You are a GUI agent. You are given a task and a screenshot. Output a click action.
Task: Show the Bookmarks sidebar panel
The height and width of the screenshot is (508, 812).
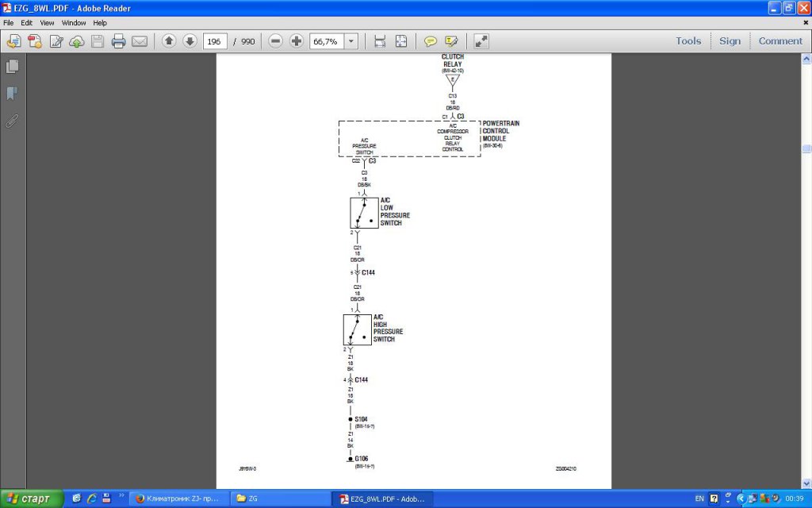[x=12, y=94]
